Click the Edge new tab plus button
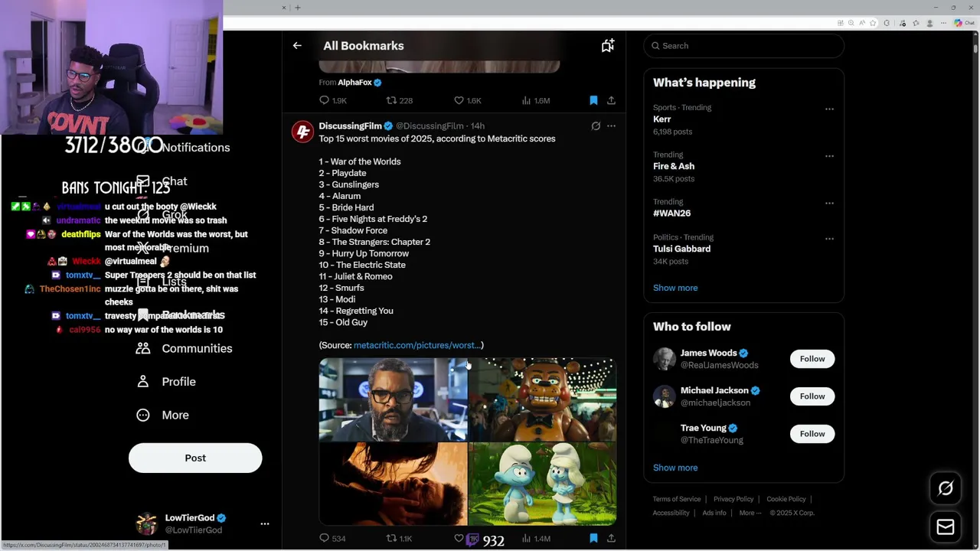This screenshot has width=980, height=551. (x=298, y=8)
